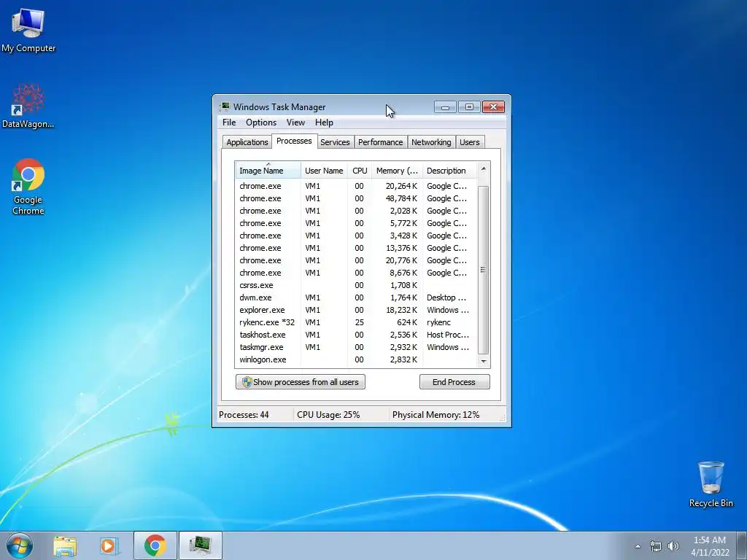
Task: Minimize the Task Manager window
Action: (445, 106)
